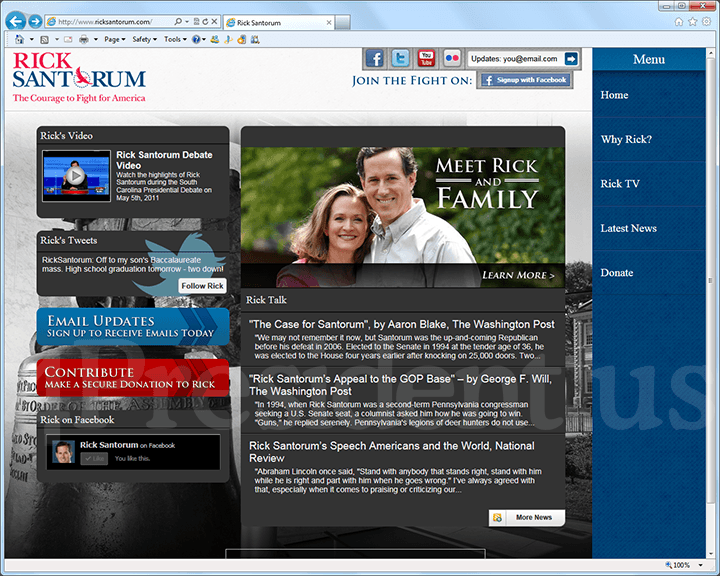
Task: Open the zoom level dropdown arrow
Action: tap(701, 565)
